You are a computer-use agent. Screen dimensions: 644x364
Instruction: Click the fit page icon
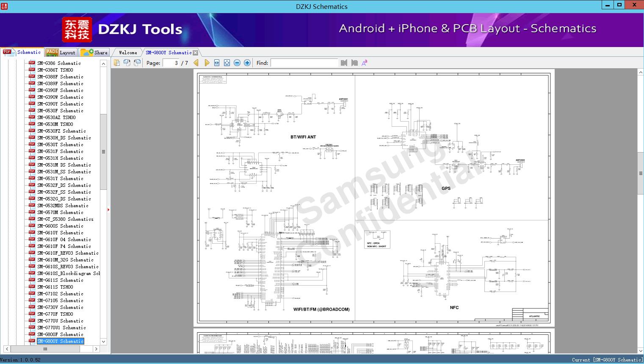coord(227,63)
